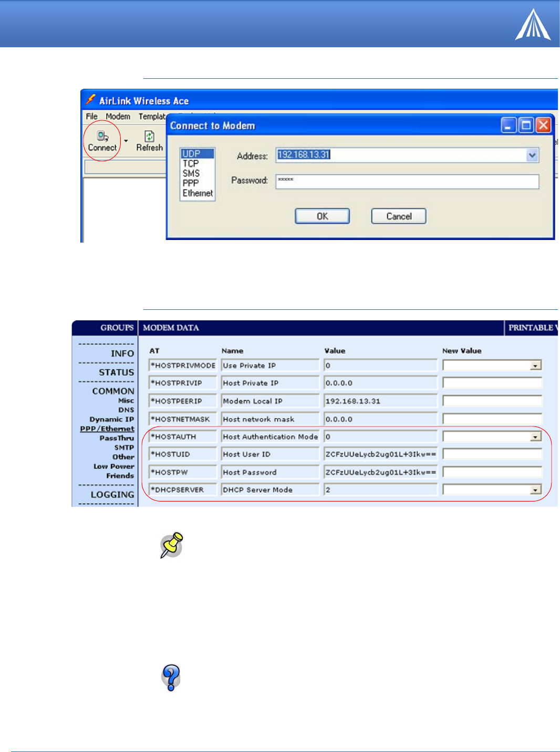Click the *HOSTUID AT cell

[183, 454]
